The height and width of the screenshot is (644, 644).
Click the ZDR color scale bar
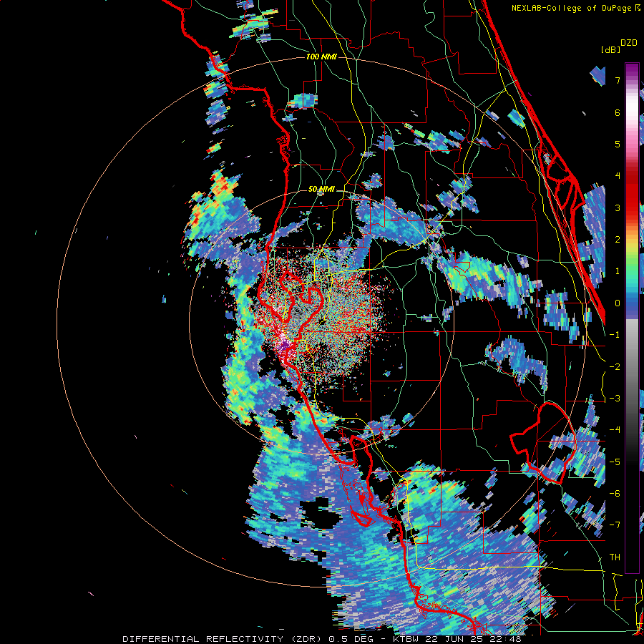[632, 318]
